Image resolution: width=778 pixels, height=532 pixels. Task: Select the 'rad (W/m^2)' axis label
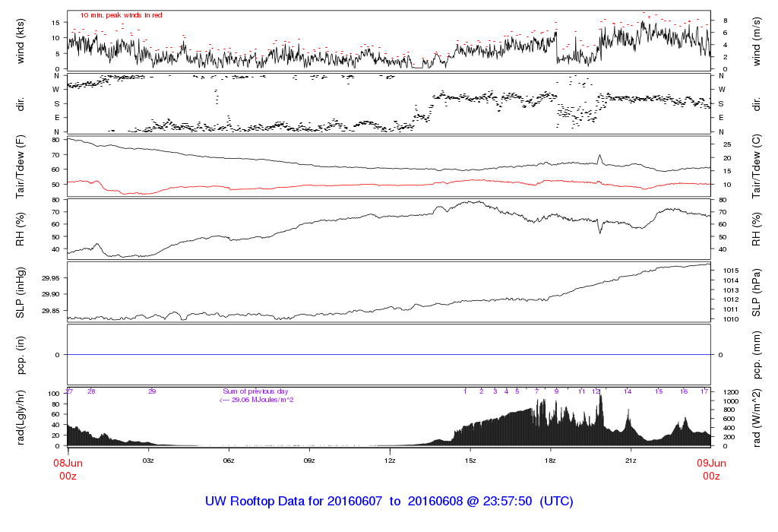pos(756,417)
